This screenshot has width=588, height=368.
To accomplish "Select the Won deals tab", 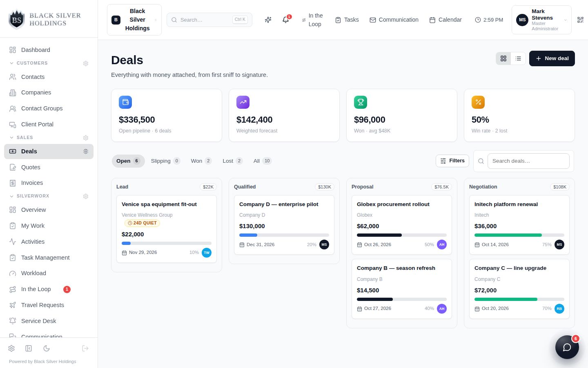I will point(201,161).
